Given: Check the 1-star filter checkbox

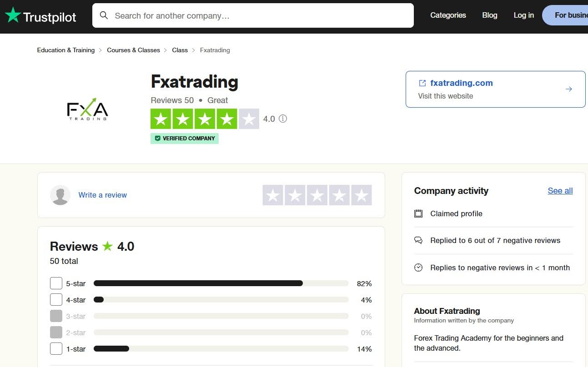Looking at the screenshot, I should [56, 349].
